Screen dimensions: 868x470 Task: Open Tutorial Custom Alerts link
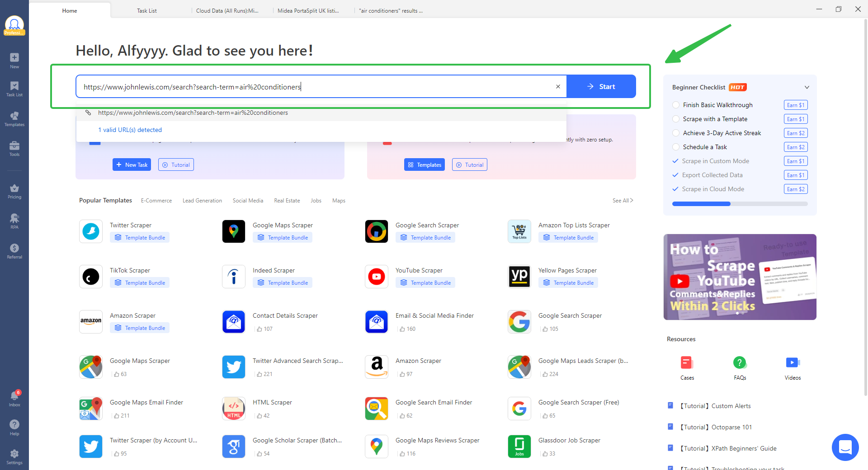[716, 406]
